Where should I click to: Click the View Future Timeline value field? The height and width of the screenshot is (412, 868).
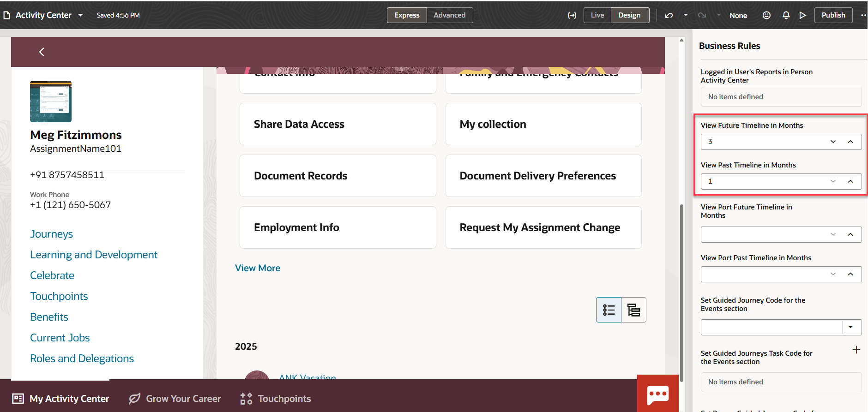[764, 142]
